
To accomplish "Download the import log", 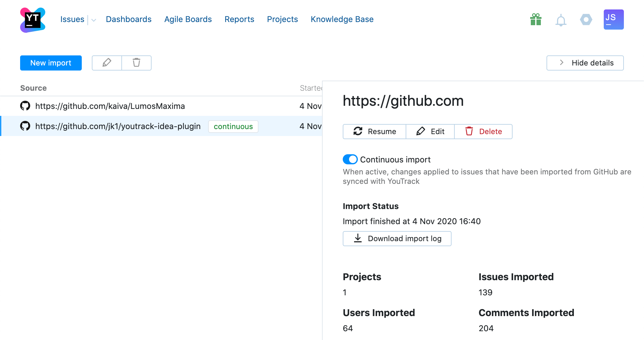I will point(397,238).
